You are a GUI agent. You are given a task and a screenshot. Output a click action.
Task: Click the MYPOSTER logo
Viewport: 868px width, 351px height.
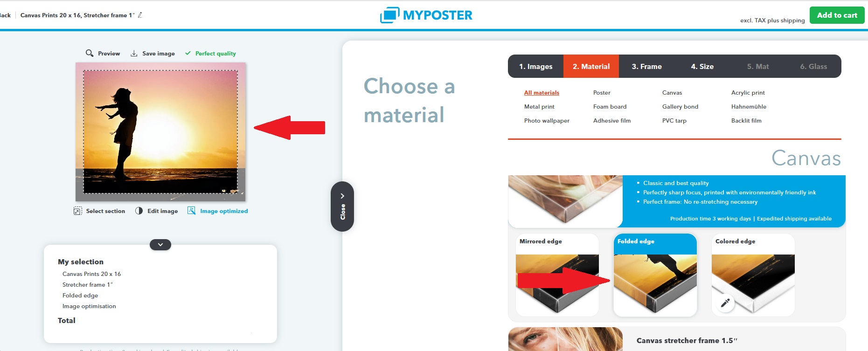coord(426,15)
